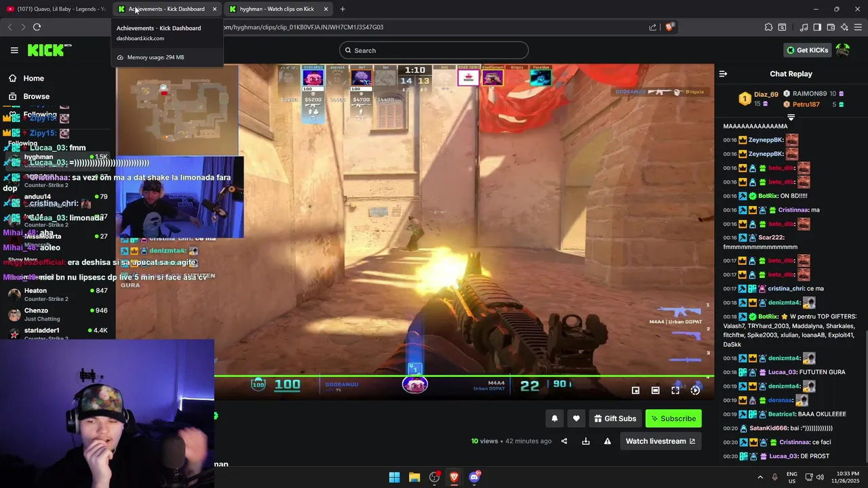This screenshot has height=488, width=868.
Task: Seek on the green clip progress bar
Action: click(464, 375)
